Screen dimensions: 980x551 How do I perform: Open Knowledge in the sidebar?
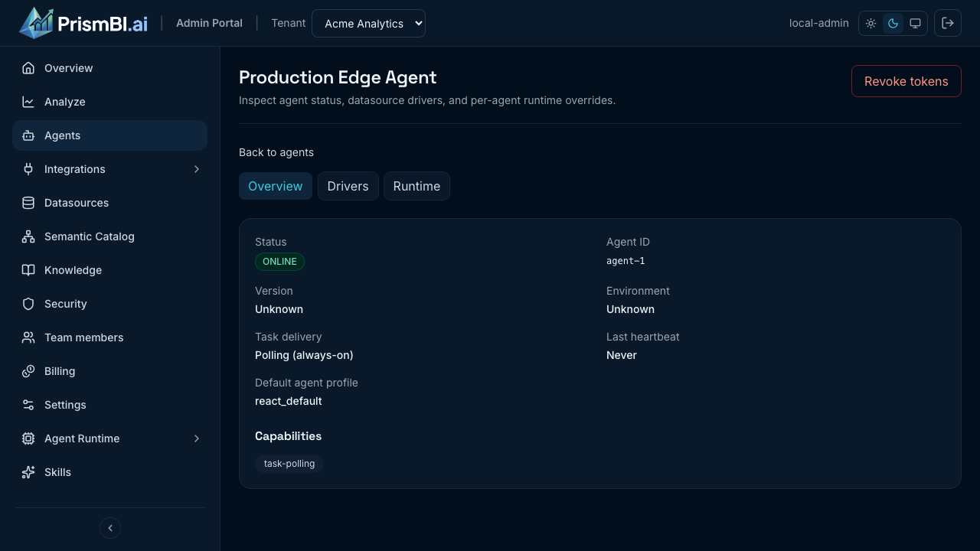click(109, 270)
